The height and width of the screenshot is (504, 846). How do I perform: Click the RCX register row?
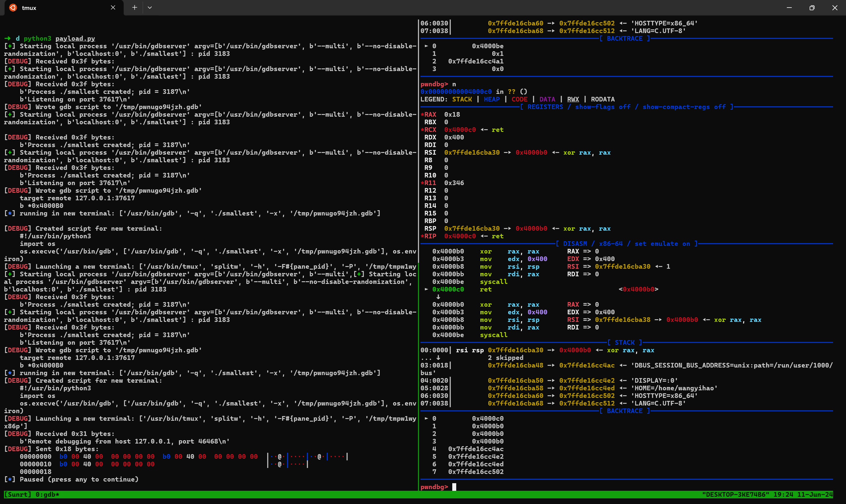click(462, 130)
